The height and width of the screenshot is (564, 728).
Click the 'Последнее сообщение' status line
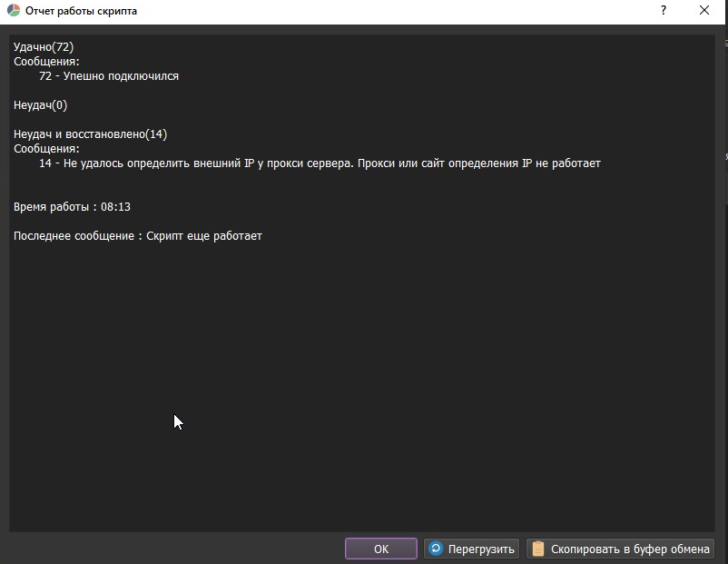[137, 235]
